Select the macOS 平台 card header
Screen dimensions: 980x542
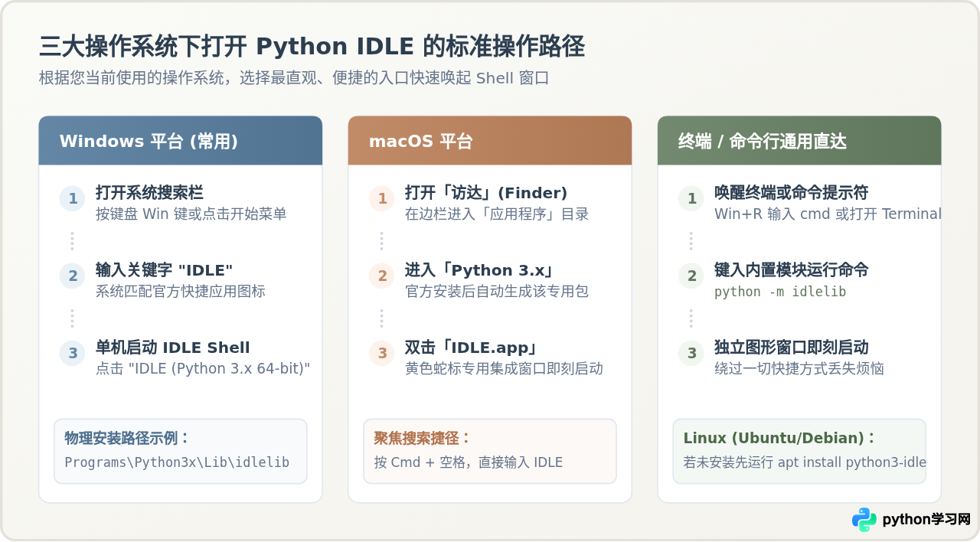pos(490,141)
